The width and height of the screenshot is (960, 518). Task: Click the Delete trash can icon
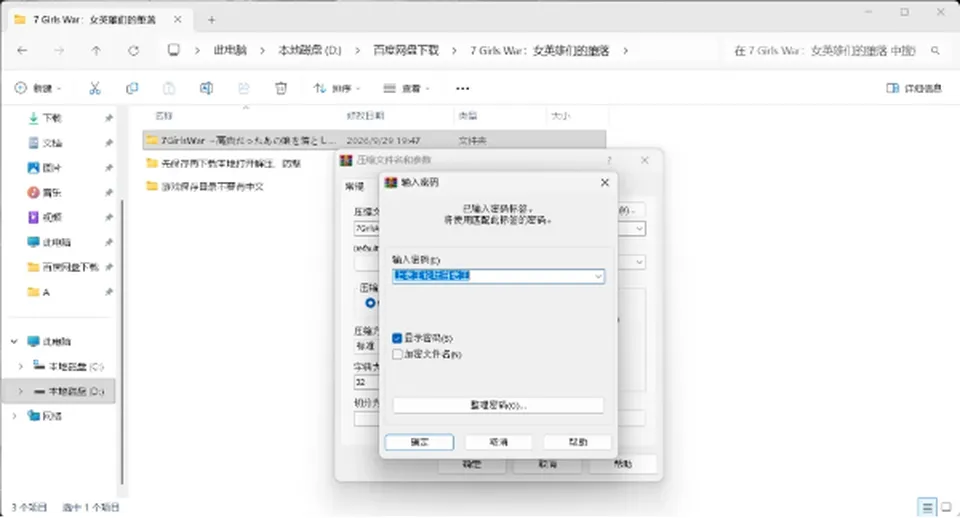[281, 88]
